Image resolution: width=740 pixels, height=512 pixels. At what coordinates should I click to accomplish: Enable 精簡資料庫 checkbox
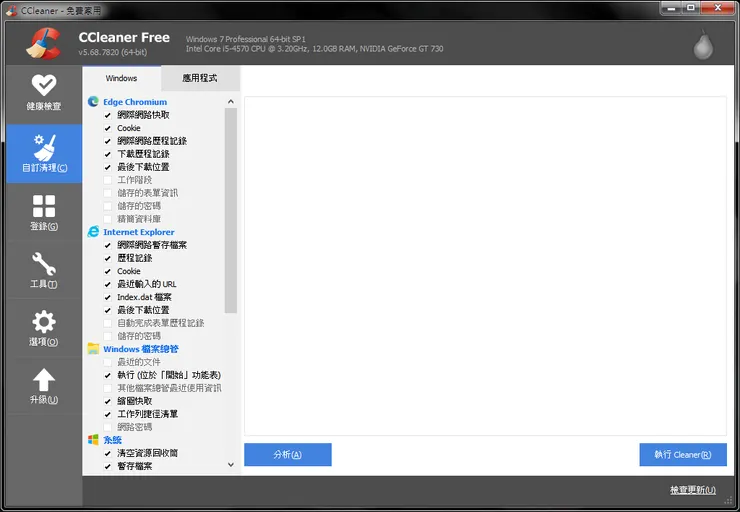(x=108, y=219)
